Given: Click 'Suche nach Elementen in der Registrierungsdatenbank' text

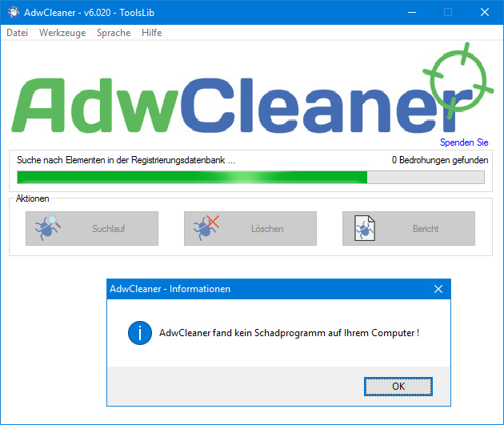Looking at the screenshot, I should (x=126, y=160).
